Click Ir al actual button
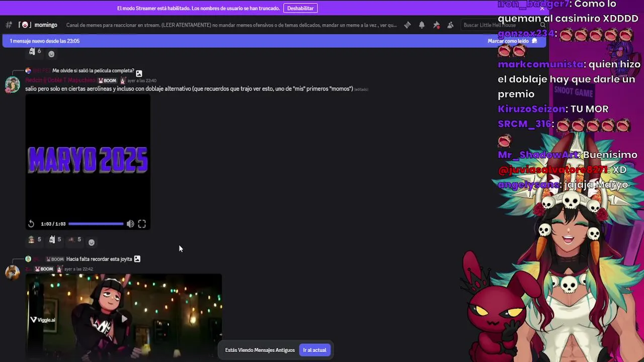The height and width of the screenshot is (362, 644). pos(314,350)
